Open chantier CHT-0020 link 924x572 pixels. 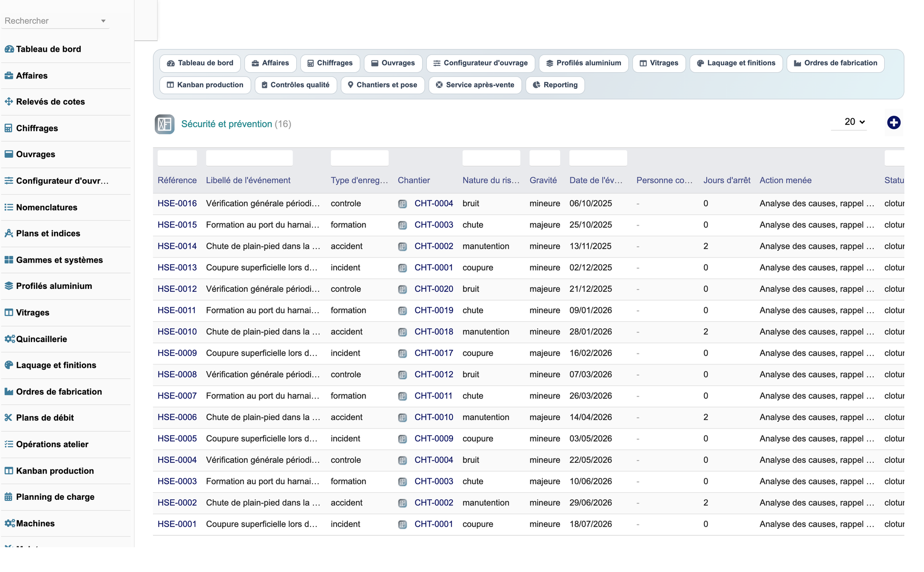434,289
